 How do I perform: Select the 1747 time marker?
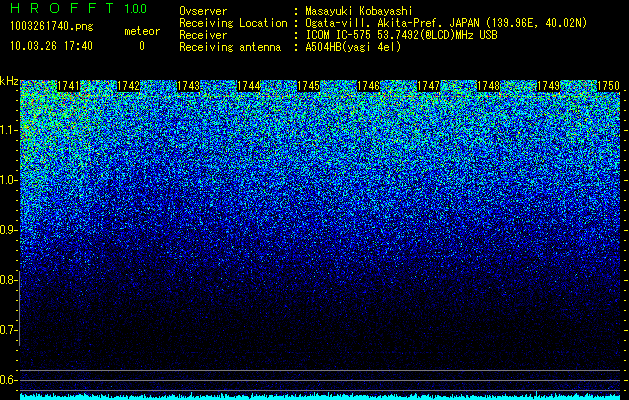(x=428, y=86)
